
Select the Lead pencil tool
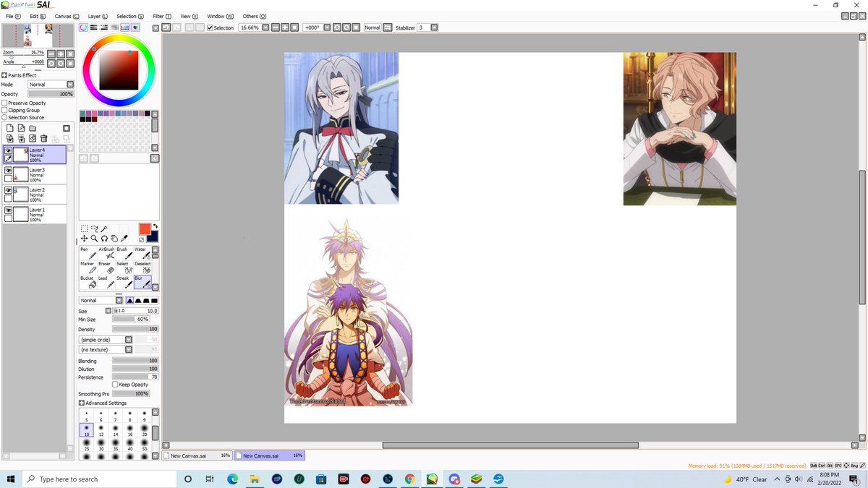coord(106,282)
